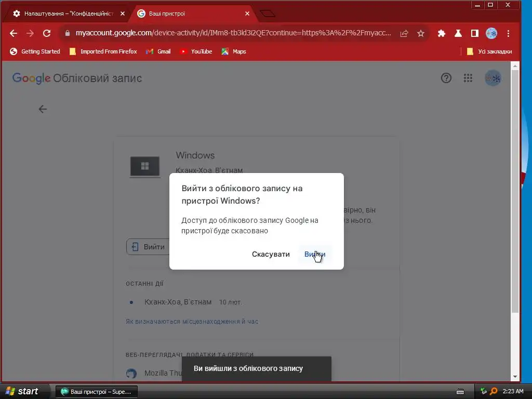Click the ОСТАННІ ДІЇ section heading

(144, 284)
